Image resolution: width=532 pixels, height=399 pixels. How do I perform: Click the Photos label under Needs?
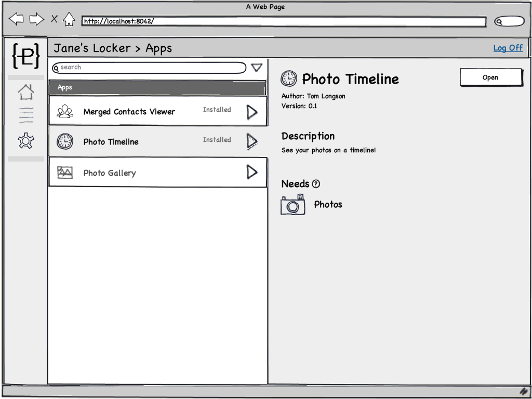point(328,204)
